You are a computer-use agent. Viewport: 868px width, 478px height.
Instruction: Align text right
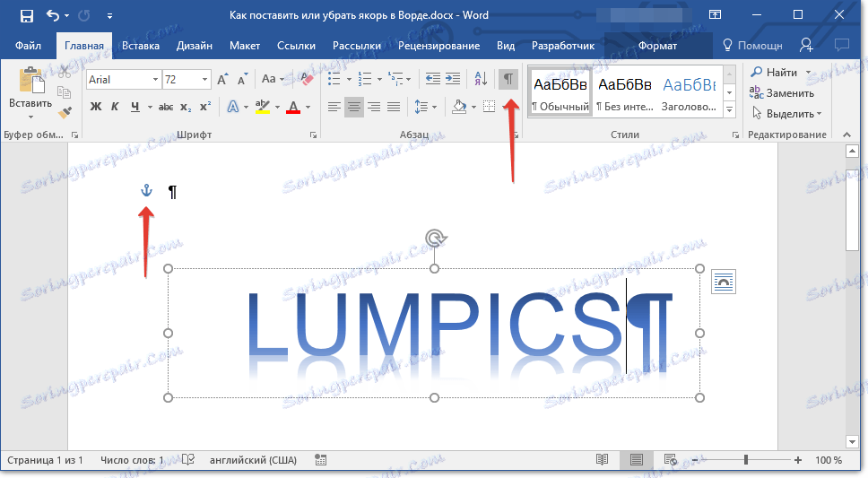pyautogui.click(x=374, y=107)
